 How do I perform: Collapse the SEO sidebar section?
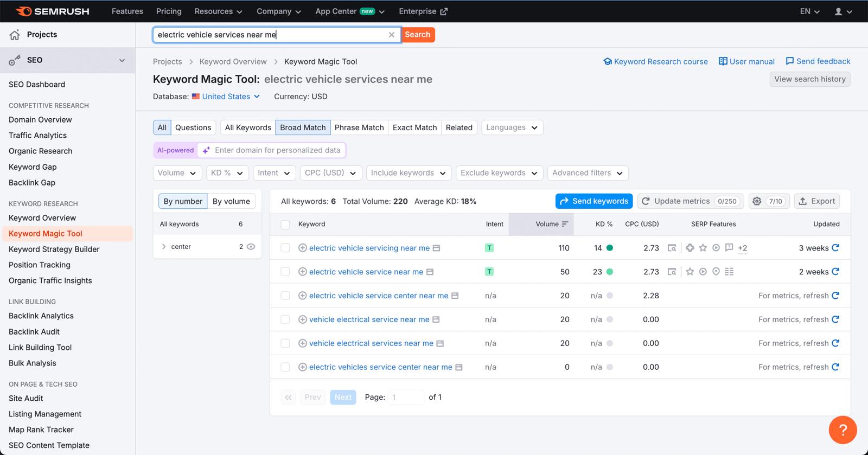[x=122, y=60]
